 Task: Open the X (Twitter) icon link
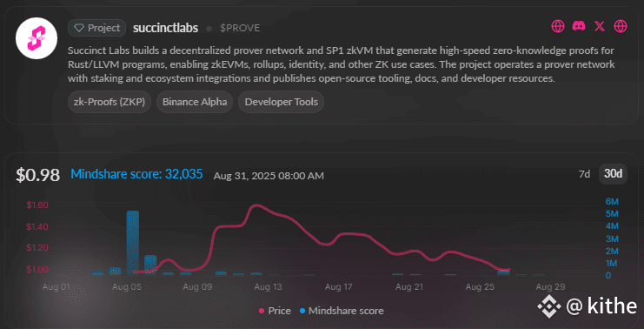click(600, 27)
